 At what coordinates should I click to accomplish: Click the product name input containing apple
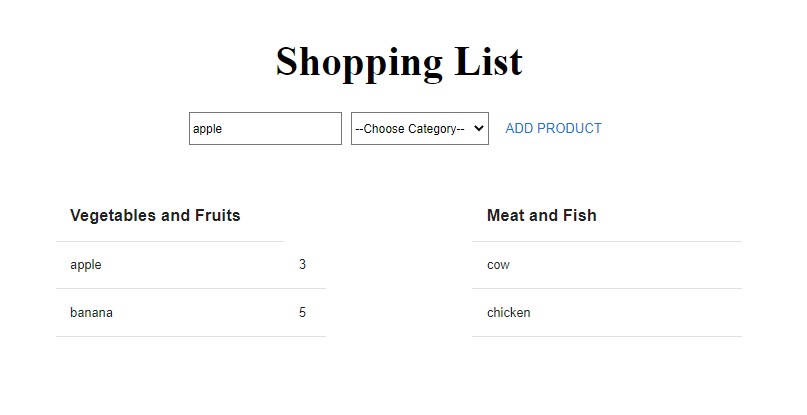[x=265, y=128]
